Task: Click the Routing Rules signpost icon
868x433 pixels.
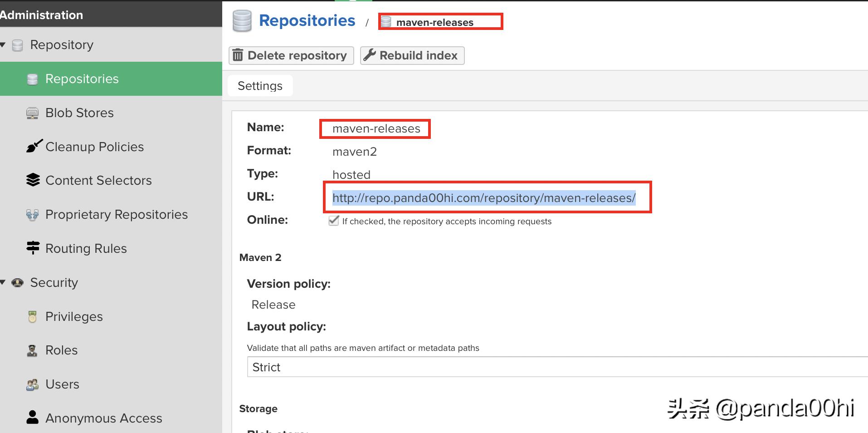Action: tap(33, 248)
